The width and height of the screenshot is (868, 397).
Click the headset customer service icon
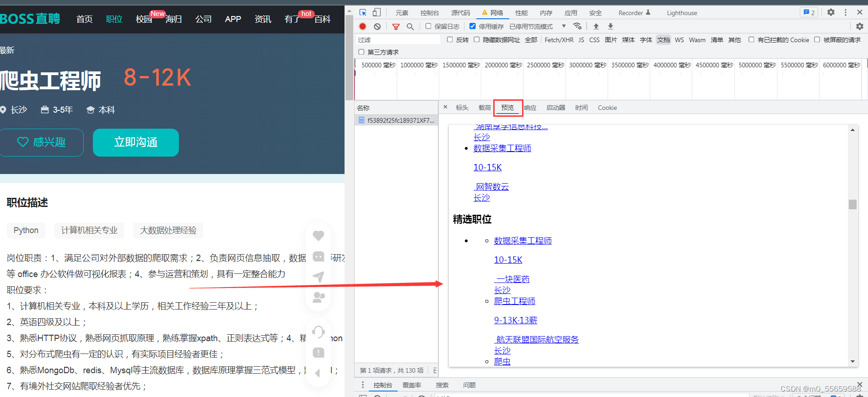pos(318,332)
